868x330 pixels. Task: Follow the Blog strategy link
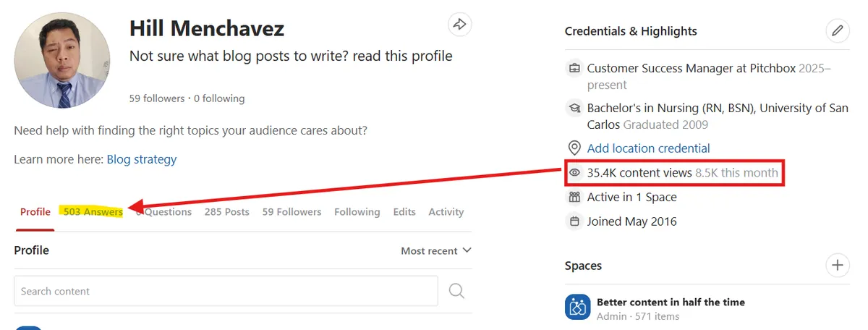tap(141, 159)
